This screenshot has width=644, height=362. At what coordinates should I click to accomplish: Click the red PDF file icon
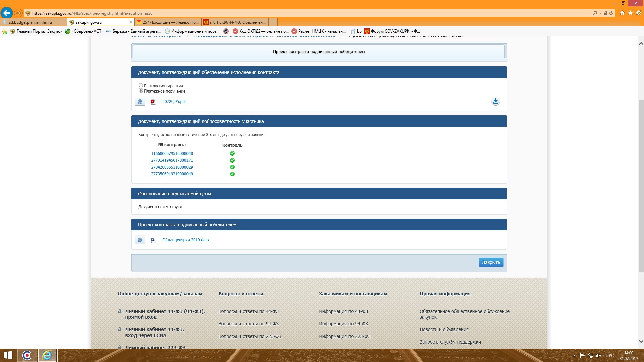point(153,102)
